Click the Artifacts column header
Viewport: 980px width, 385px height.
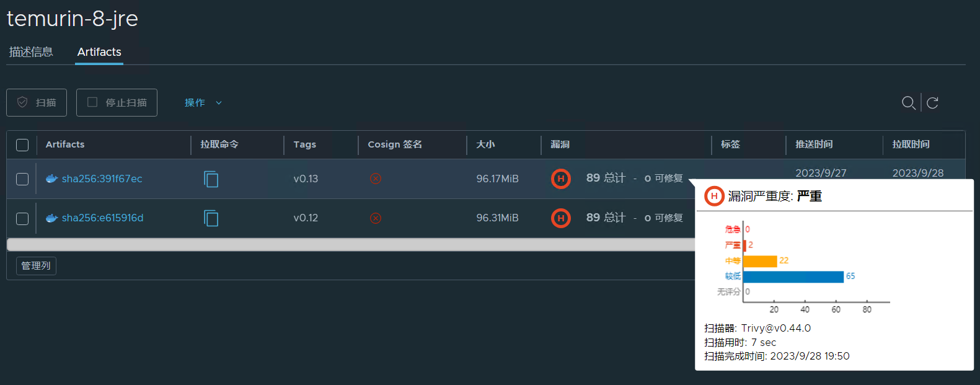click(x=65, y=144)
